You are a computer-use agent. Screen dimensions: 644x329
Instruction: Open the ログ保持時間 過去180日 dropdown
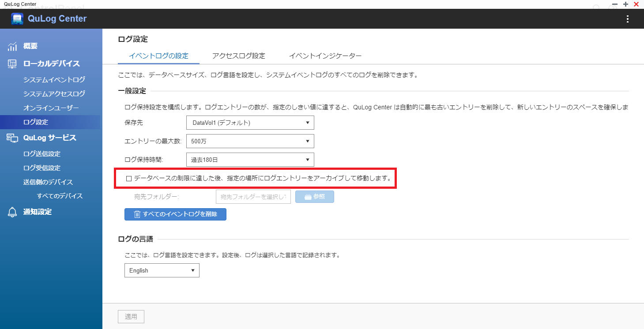tap(250, 160)
